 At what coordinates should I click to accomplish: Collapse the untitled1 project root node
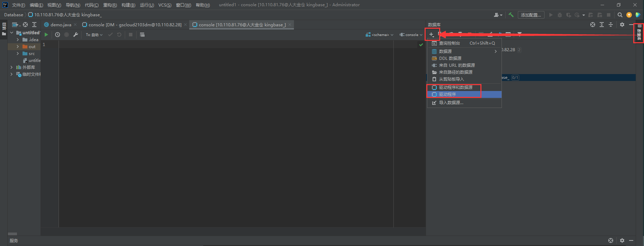coord(12,33)
